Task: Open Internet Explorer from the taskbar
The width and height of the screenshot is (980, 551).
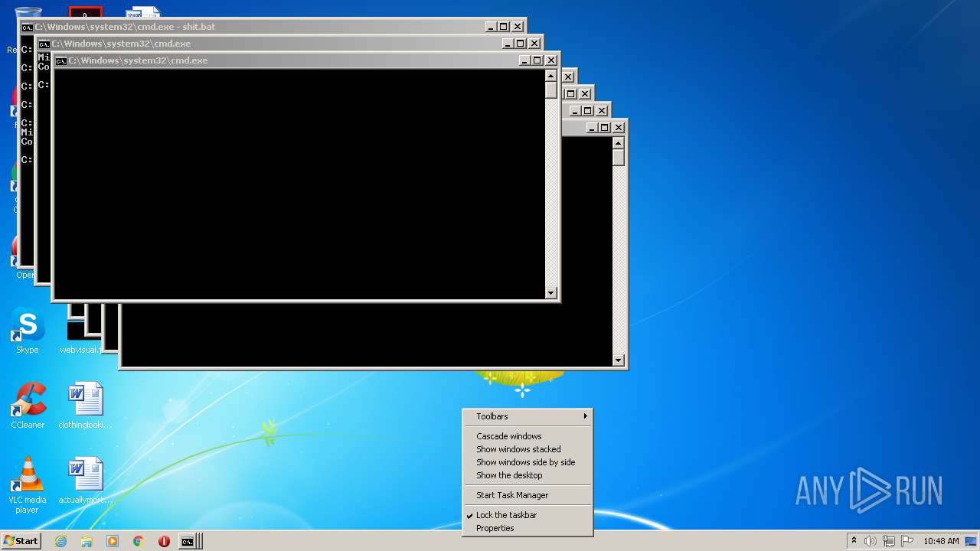Action: click(60, 541)
